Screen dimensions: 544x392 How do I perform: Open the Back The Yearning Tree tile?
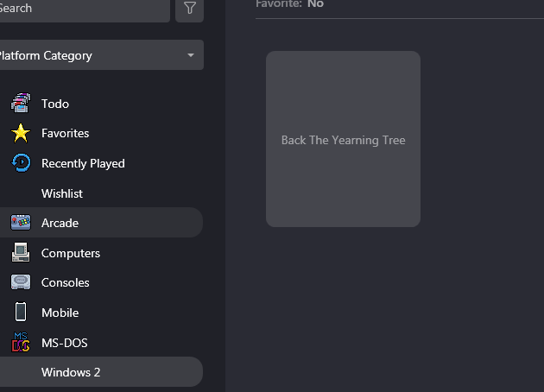click(x=343, y=139)
